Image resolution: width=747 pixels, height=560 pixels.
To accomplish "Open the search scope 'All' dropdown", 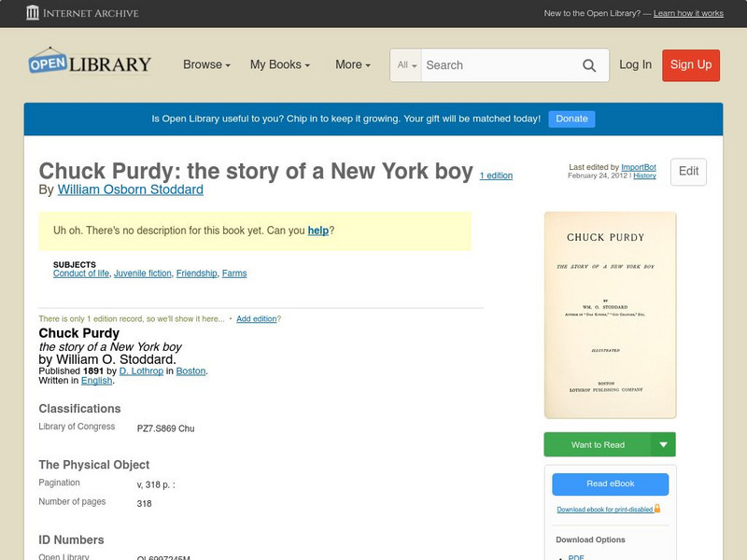I will click(407, 65).
